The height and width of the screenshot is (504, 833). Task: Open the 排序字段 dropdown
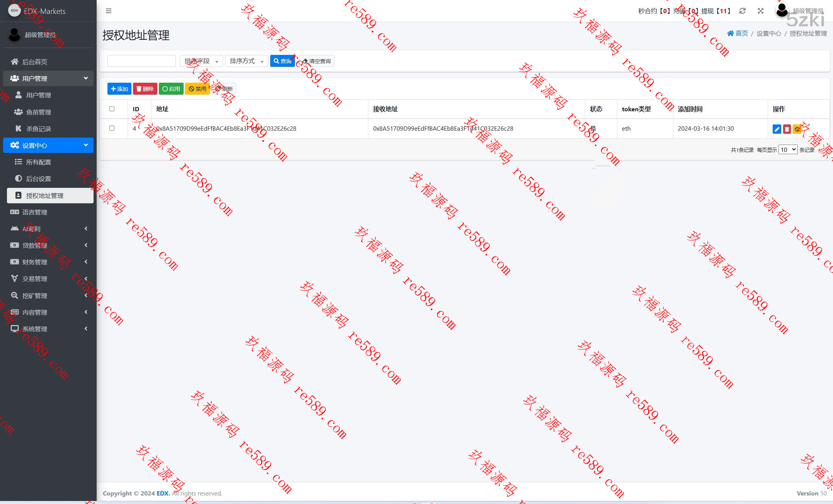pos(201,61)
